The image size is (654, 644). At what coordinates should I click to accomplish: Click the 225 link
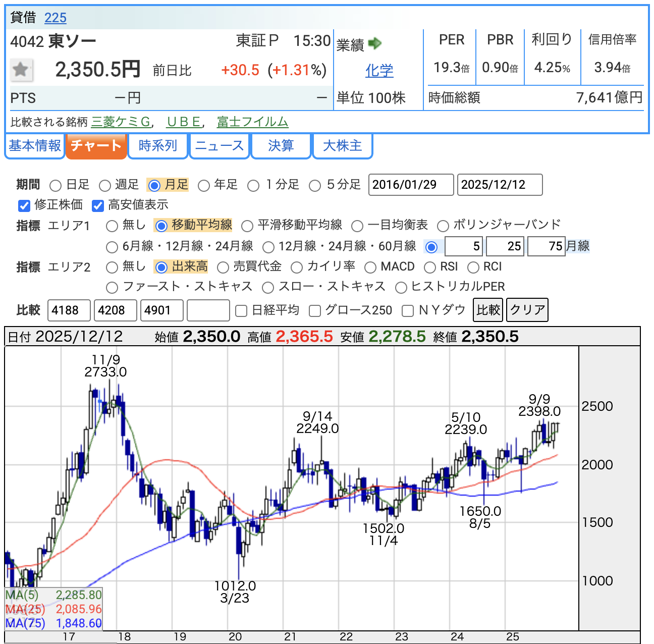tap(56, 18)
